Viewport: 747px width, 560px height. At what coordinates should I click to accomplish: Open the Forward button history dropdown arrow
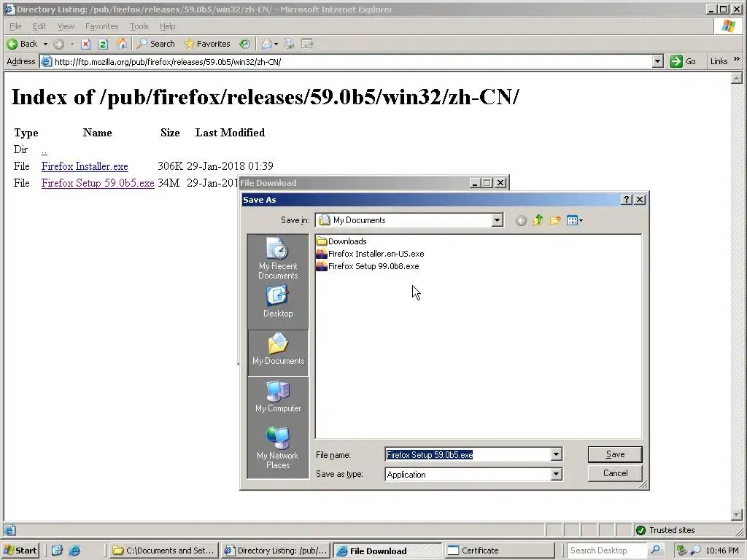point(72,44)
